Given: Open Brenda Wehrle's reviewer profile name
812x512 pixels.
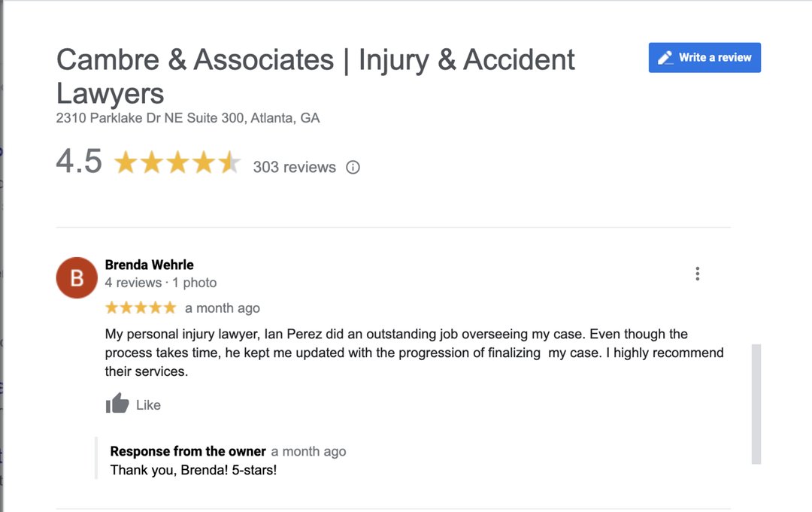Looking at the screenshot, I should [149, 265].
